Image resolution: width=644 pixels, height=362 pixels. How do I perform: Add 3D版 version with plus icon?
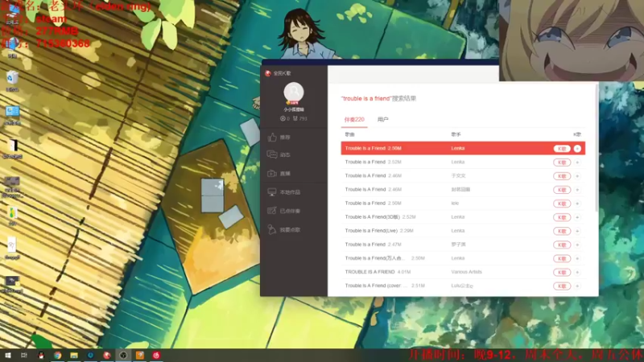click(x=577, y=217)
